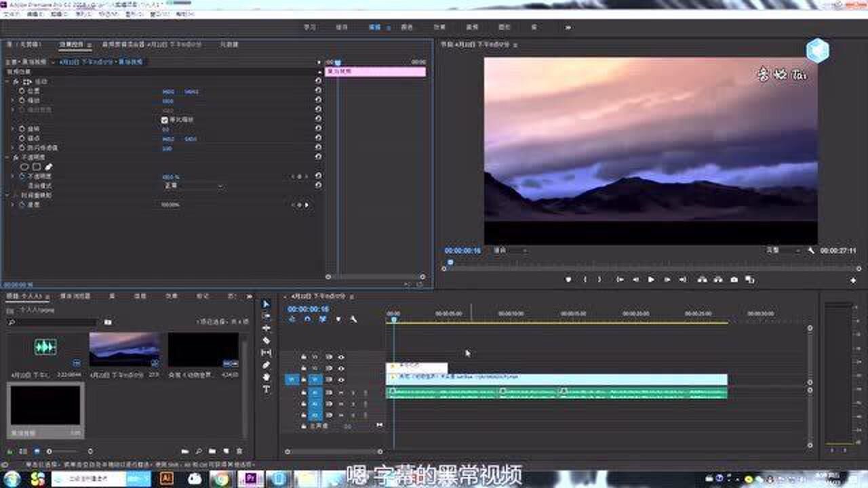This screenshot has height=488, width=868.
Task: Switch to the Audio workspace tab
Action: 472,28
